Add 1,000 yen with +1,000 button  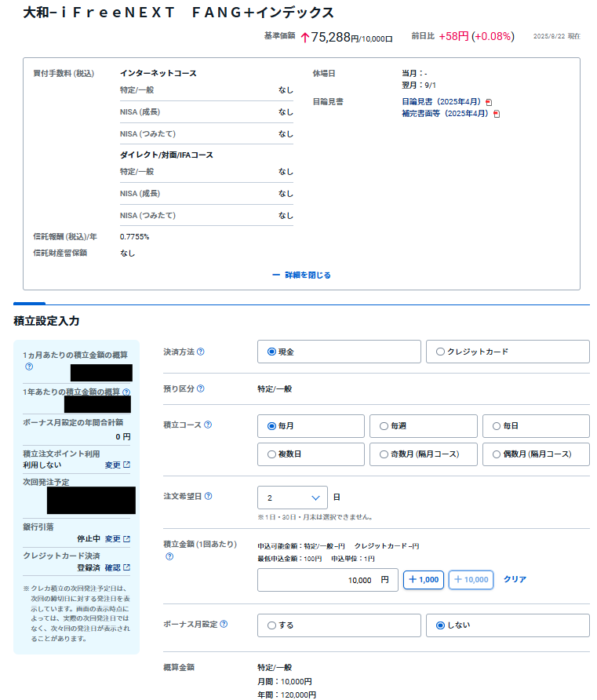click(424, 579)
